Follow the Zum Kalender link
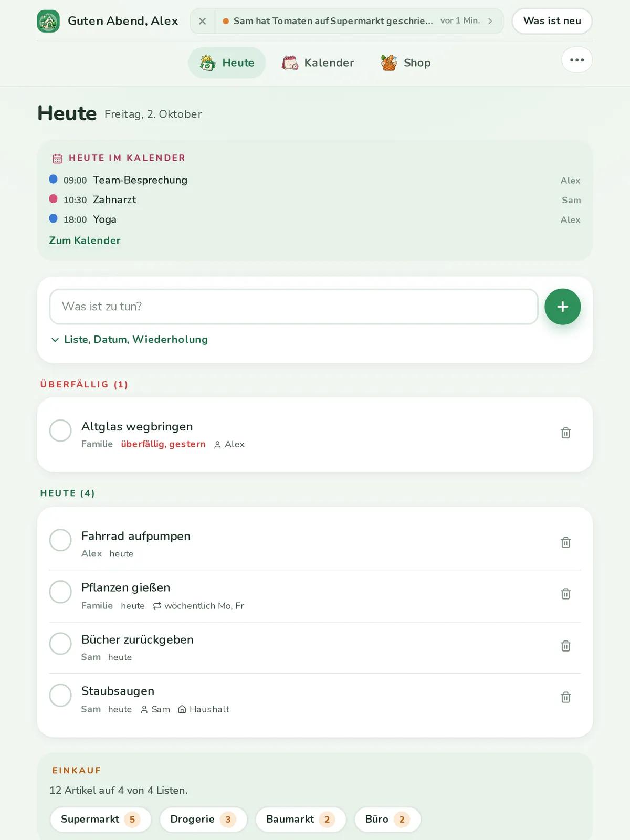 click(85, 240)
